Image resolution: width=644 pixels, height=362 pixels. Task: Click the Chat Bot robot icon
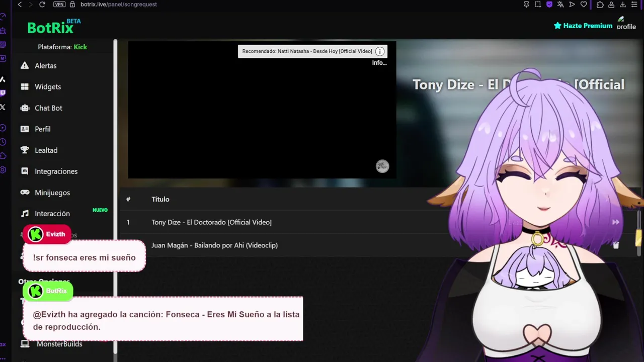(x=24, y=108)
